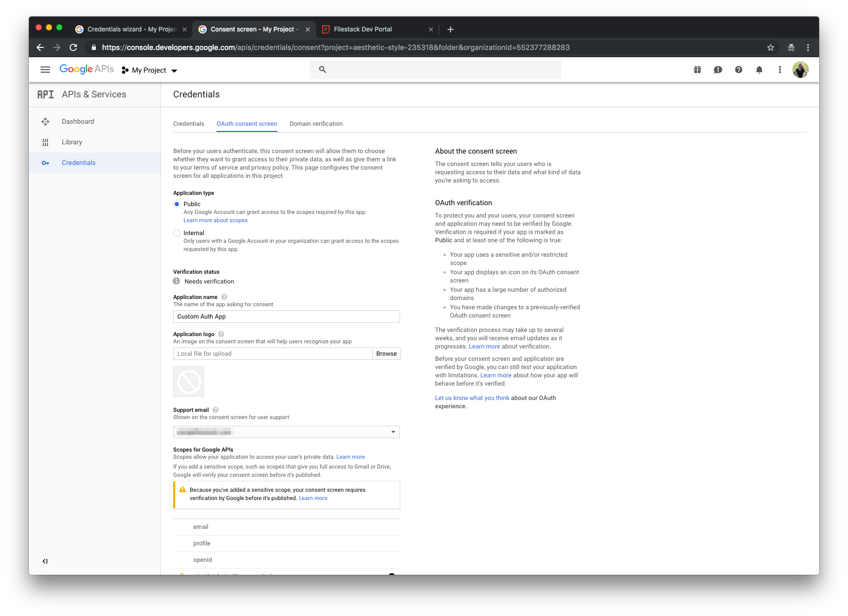Screen dimensions: 848x616
Task: Click Learn more about verification link
Action: (484, 346)
